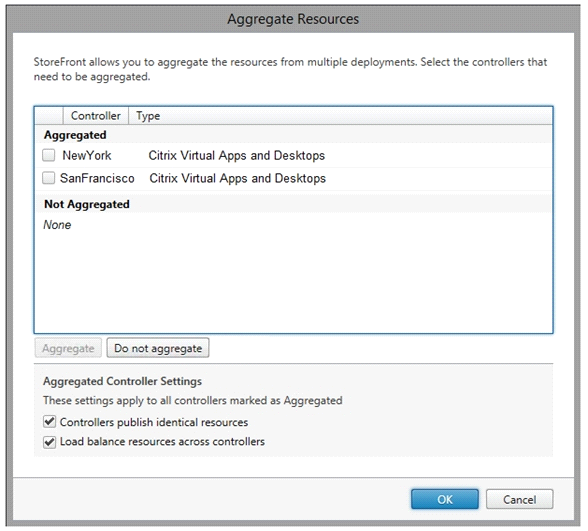
Task: Sort by the Controller column header
Action: tap(96, 116)
